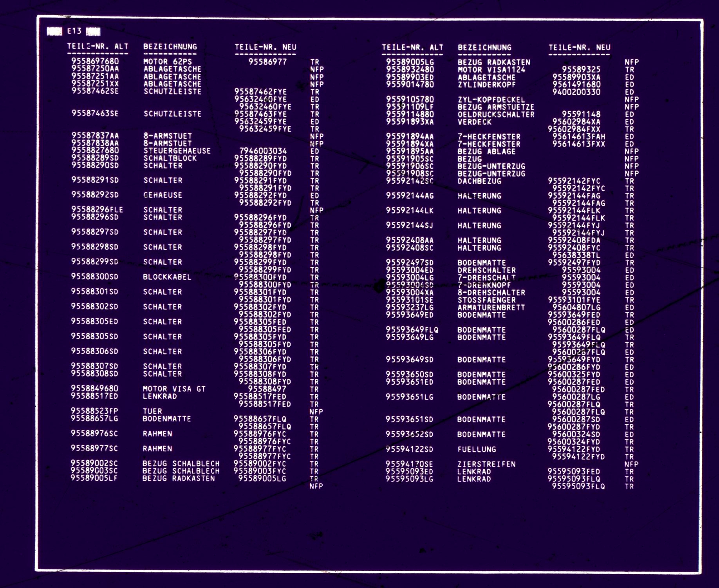This screenshot has height=588, width=719.
Task: Click new part number 95604807LG
Action: 576,308
